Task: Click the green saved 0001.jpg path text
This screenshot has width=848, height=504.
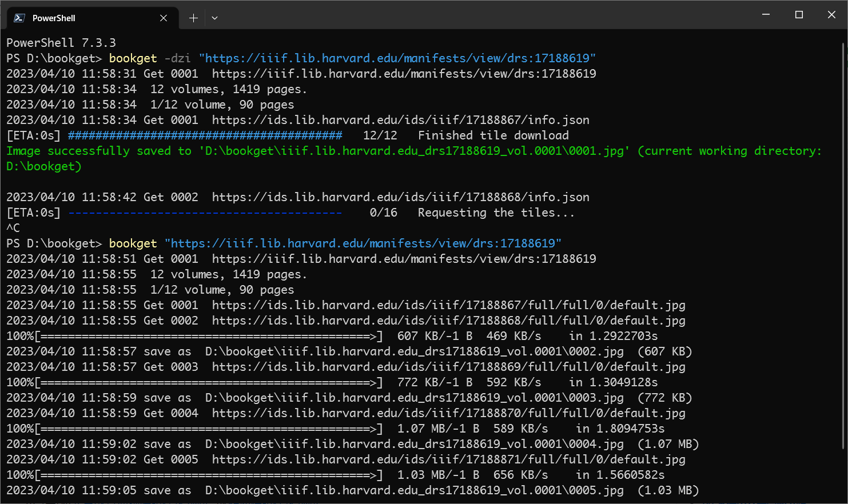Action: [415, 151]
